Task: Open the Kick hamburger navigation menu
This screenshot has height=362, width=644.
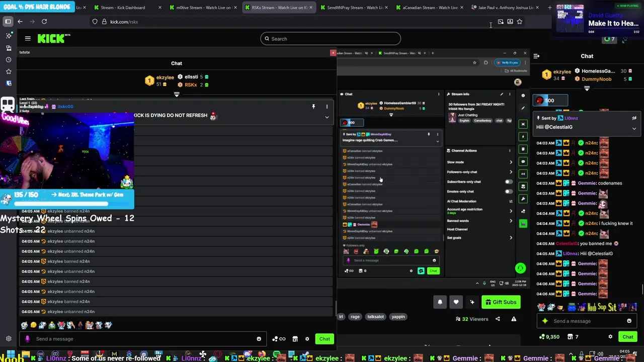Action: [x=28, y=39]
